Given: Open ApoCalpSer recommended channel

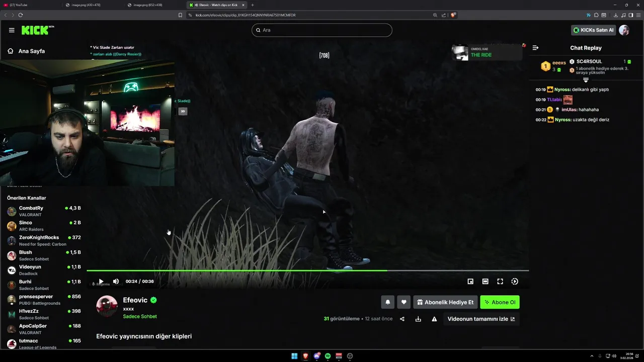Looking at the screenshot, I should [x=44, y=329].
